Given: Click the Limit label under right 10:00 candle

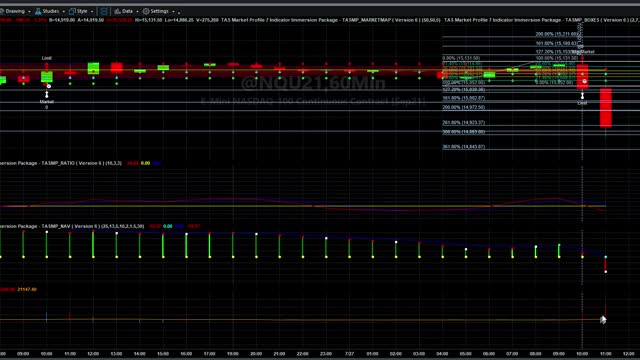Looking at the screenshot, I should coord(582,103).
